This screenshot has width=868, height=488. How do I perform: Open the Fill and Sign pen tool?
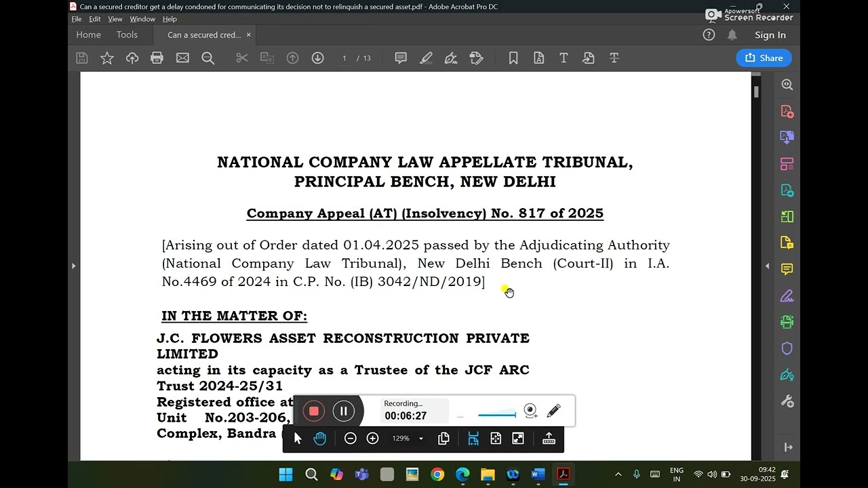click(451, 58)
